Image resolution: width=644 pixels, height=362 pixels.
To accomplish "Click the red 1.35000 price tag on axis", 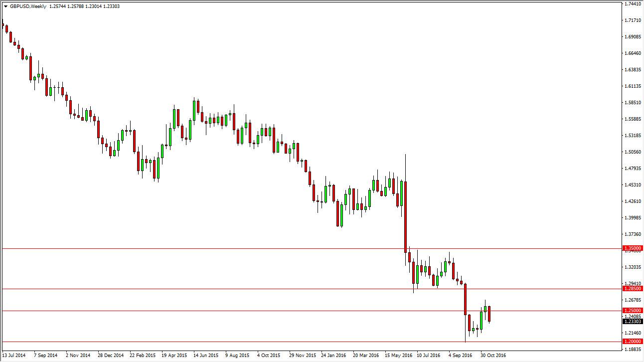I will [x=633, y=248].
